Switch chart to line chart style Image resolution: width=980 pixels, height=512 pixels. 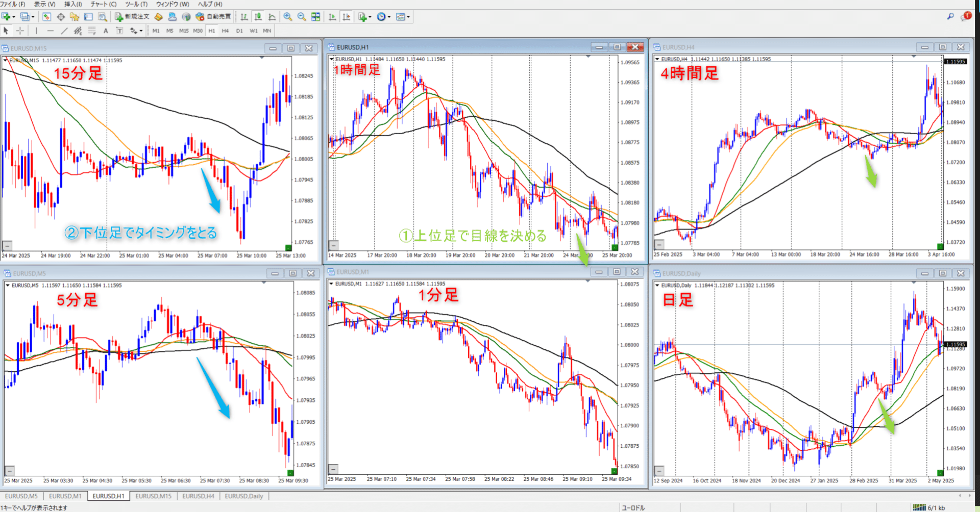[x=272, y=17]
